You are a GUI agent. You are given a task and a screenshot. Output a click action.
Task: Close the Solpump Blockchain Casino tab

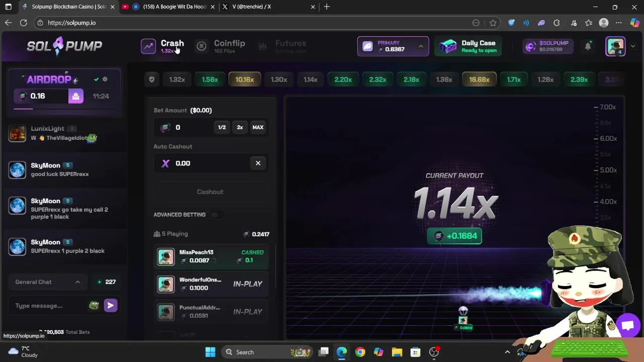pyautogui.click(x=112, y=7)
